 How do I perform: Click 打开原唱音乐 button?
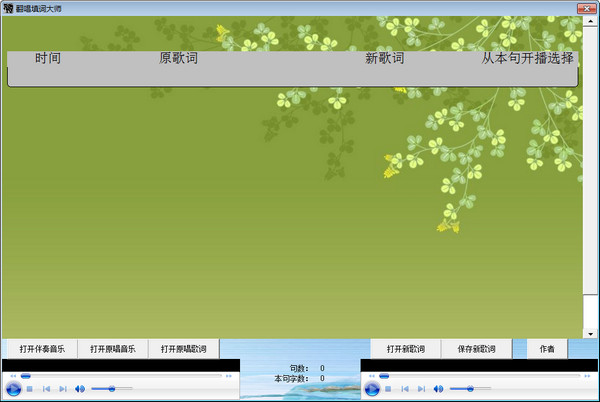[112, 349]
